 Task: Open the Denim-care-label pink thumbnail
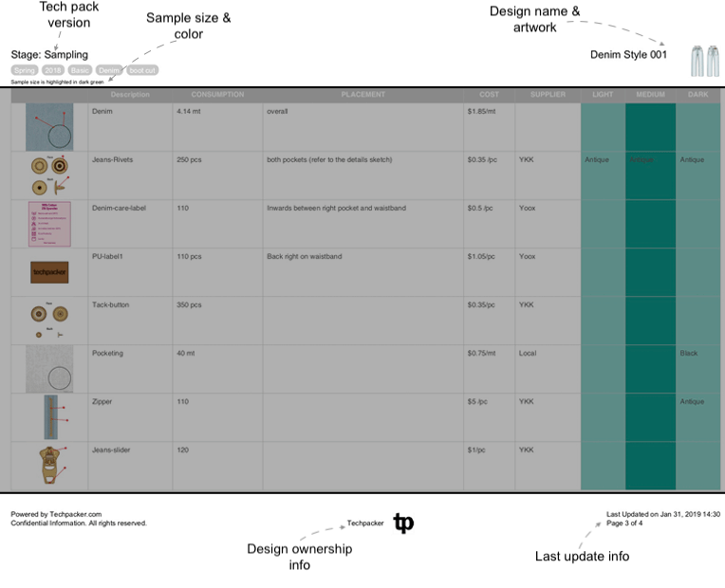pyautogui.click(x=49, y=224)
